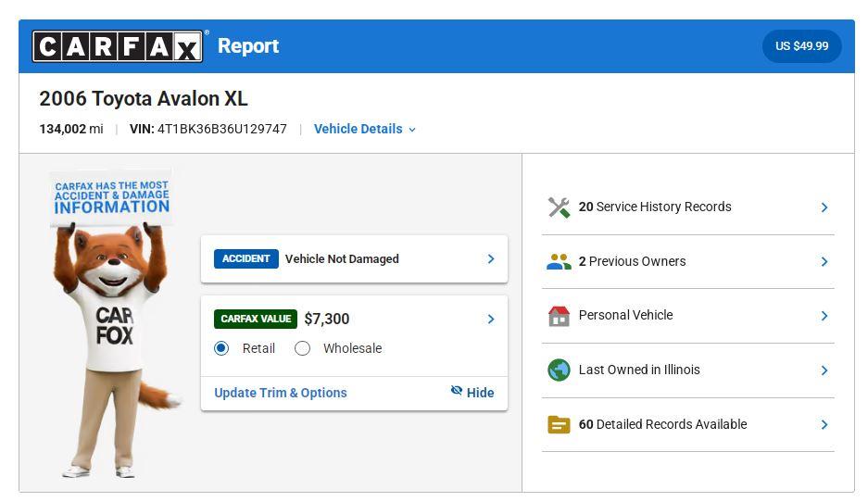Click '60 Detailed Records Available' text
The height and width of the screenshot is (502, 868).
(662, 424)
